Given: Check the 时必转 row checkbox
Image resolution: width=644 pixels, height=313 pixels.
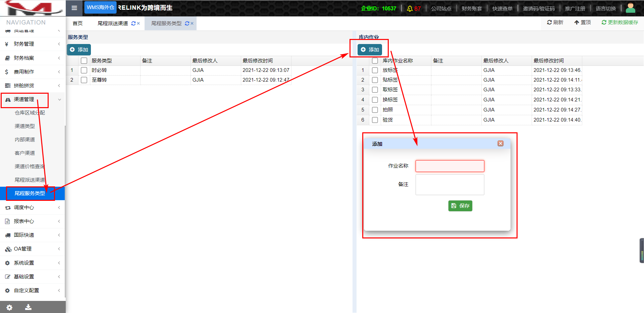Looking at the screenshot, I should pyautogui.click(x=84, y=70).
